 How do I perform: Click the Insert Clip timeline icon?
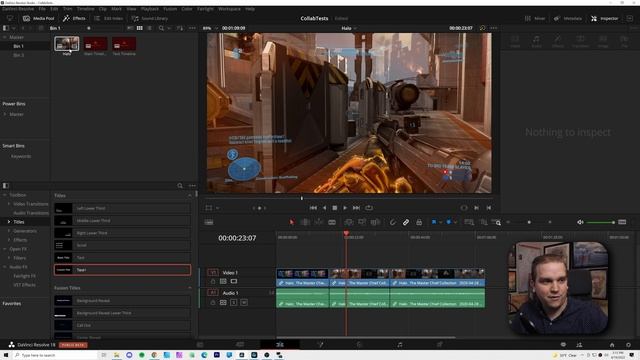pyautogui.click(x=349, y=222)
